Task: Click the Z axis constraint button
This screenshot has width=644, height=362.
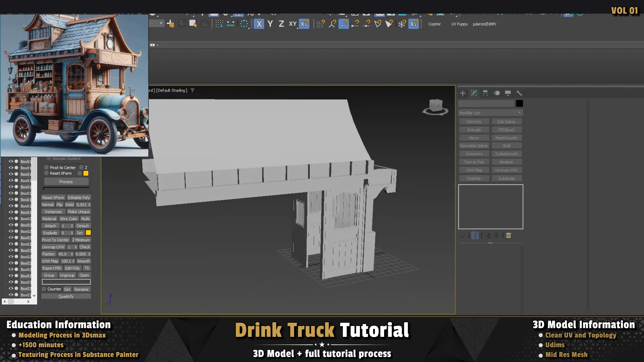Action: [x=281, y=24]
